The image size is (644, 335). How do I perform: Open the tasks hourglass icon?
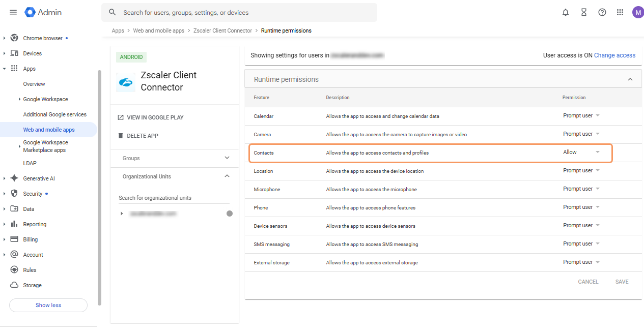click(584, 12)
